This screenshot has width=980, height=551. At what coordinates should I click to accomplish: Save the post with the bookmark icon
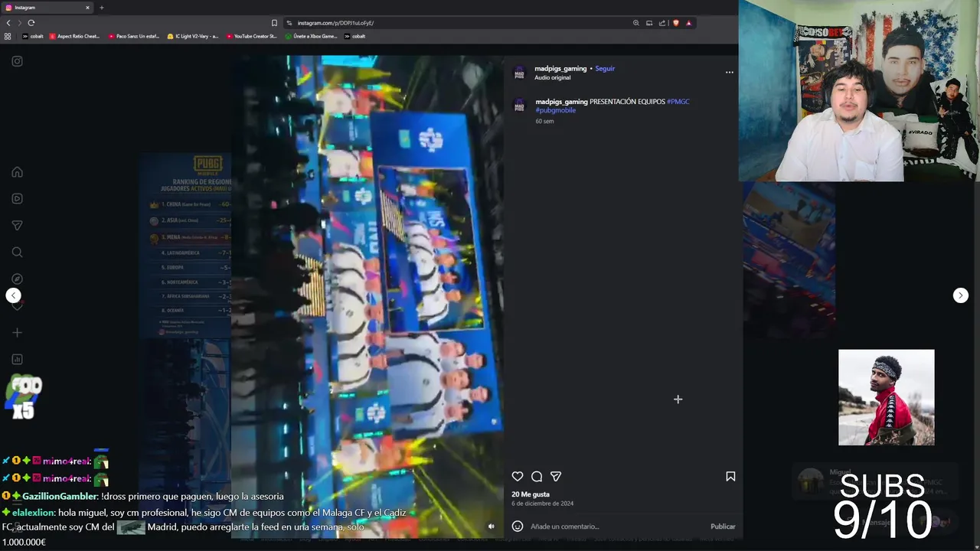(x=730, y=476)
